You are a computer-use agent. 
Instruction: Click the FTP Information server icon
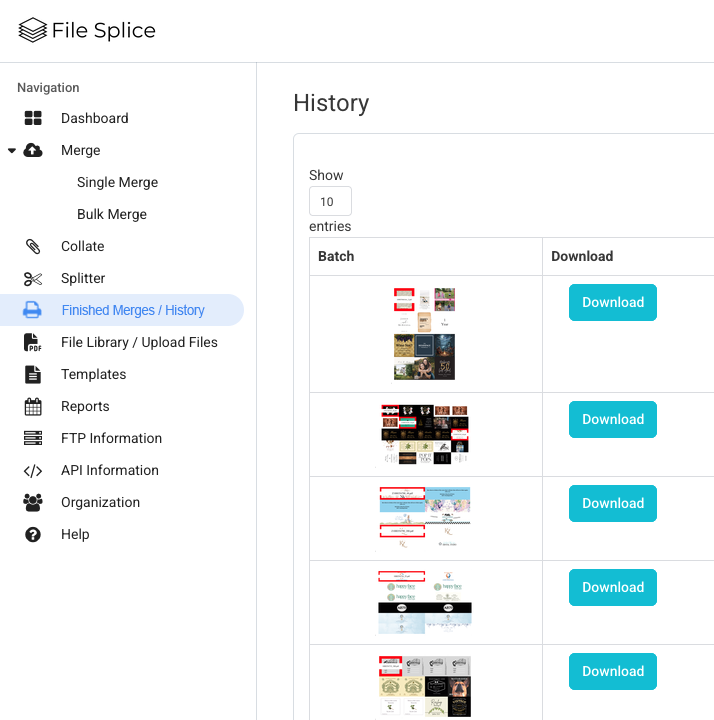click(33, 438)
